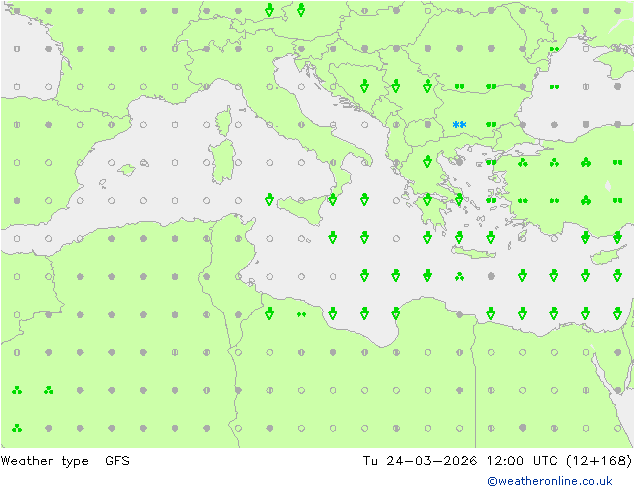Click the gray square symbol in the Black Sea

pyautogui.click(x=586, y=124)
